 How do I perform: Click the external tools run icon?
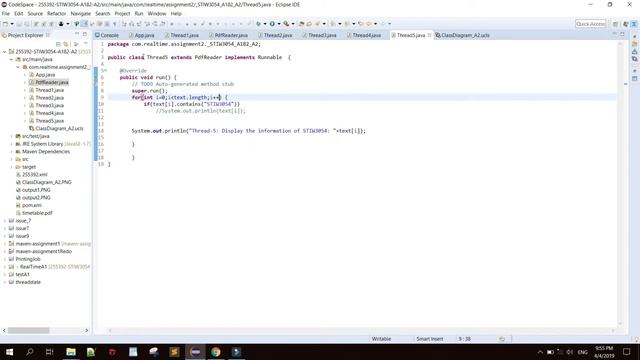[286, 24]
